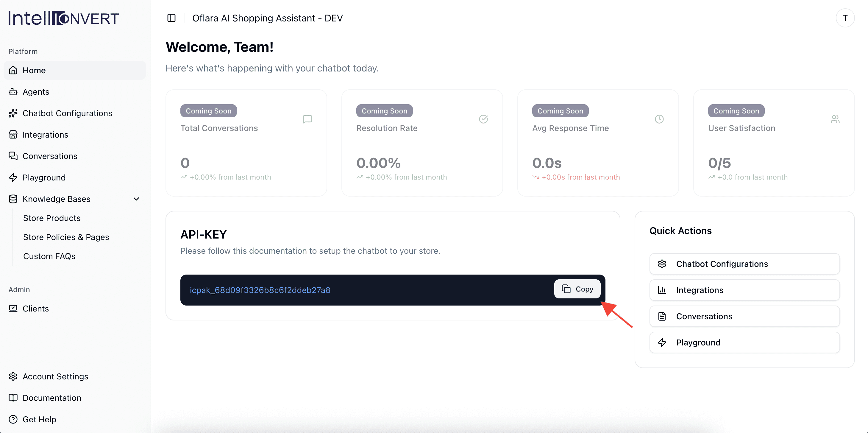The height and width of the screenshot is (433, 868).
Task: Open Conversations in sidebar menu
Action: 50,156
